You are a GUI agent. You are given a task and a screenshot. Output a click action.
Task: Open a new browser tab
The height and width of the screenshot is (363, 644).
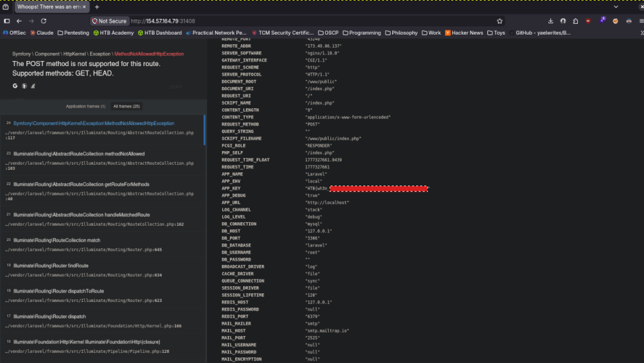click(x=97, y=7)
